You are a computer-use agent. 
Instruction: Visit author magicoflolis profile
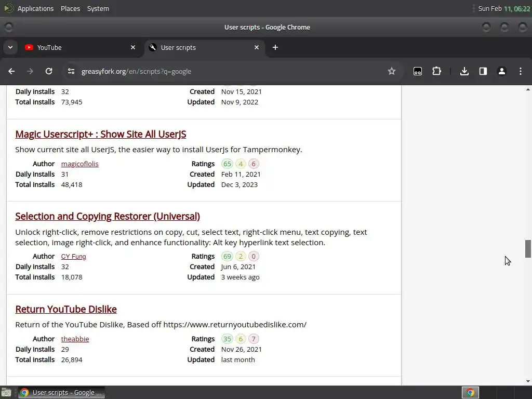[79, 164]
